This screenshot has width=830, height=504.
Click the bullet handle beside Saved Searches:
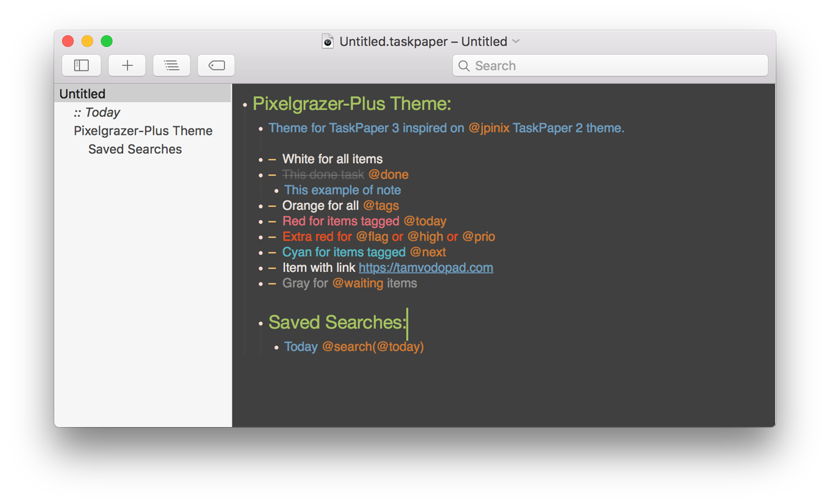point(261,324)
